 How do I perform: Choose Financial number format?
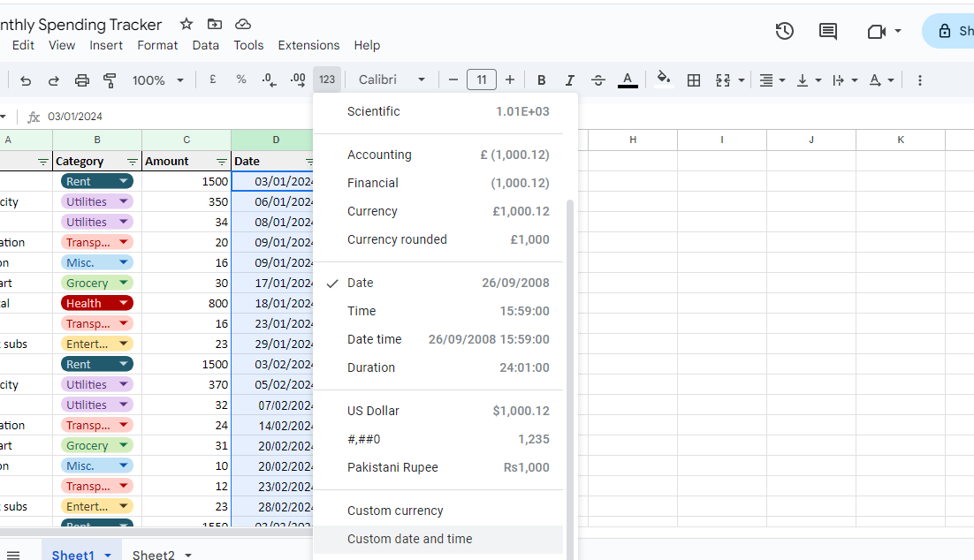438,183
